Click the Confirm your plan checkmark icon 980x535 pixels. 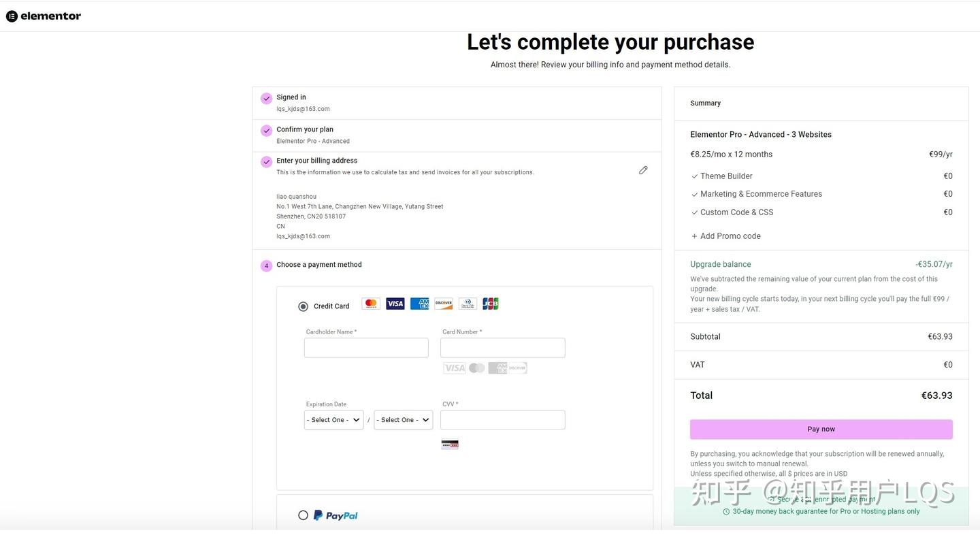pyautogui.click(x=266, y=130)
